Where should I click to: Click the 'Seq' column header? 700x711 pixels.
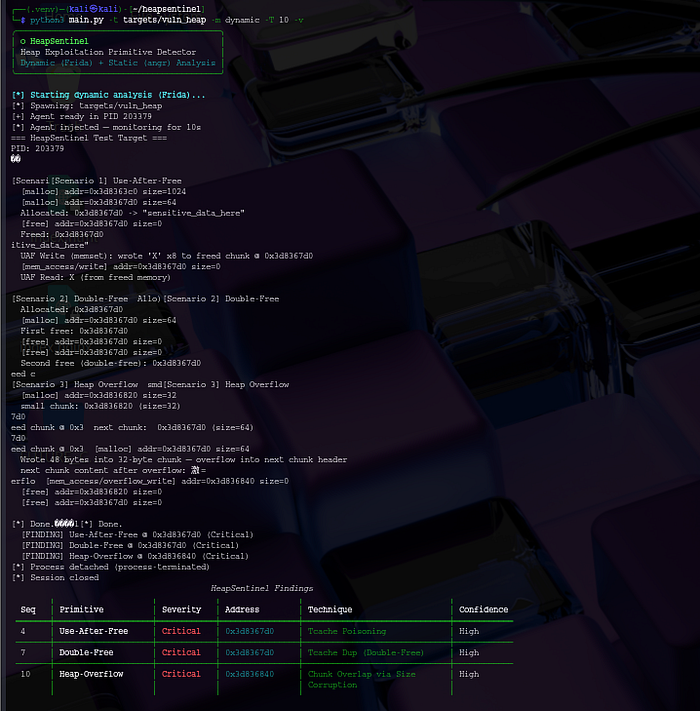coord(28,610)
